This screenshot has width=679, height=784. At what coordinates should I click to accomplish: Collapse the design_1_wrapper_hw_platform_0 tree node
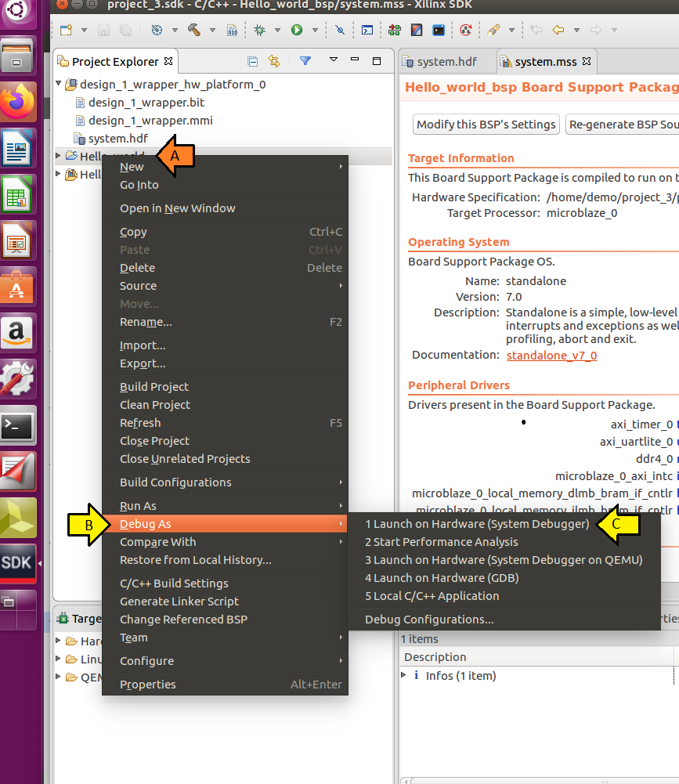click(x=59, y=84)
